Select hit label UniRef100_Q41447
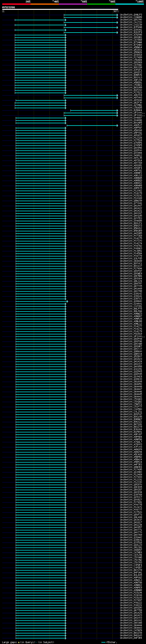 pyautogui.click(x=131, y=206)
